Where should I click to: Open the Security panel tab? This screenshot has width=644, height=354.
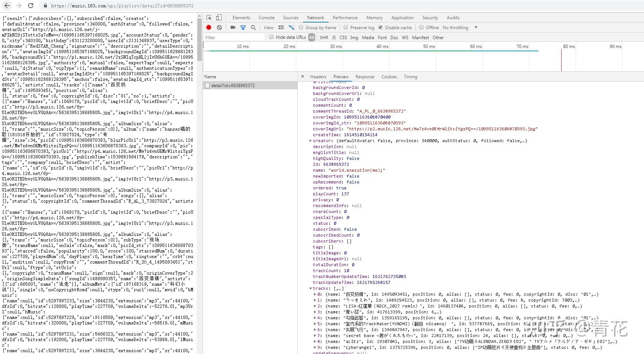point(430,18)
